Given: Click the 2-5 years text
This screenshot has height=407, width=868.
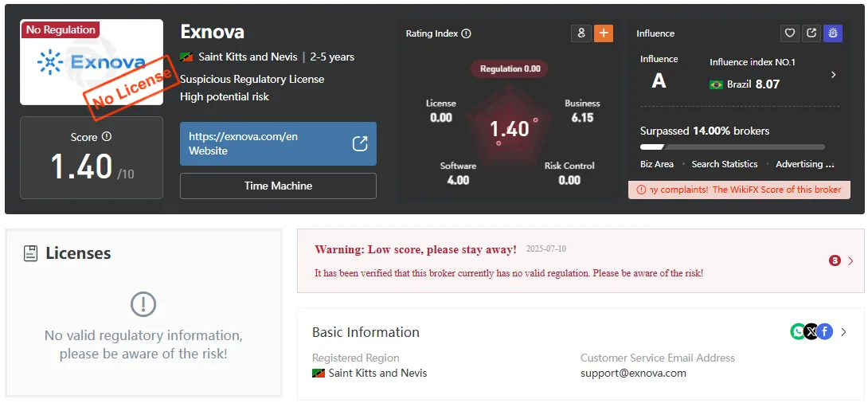Looking at the screenshot, I should click(x=332, y=57).
